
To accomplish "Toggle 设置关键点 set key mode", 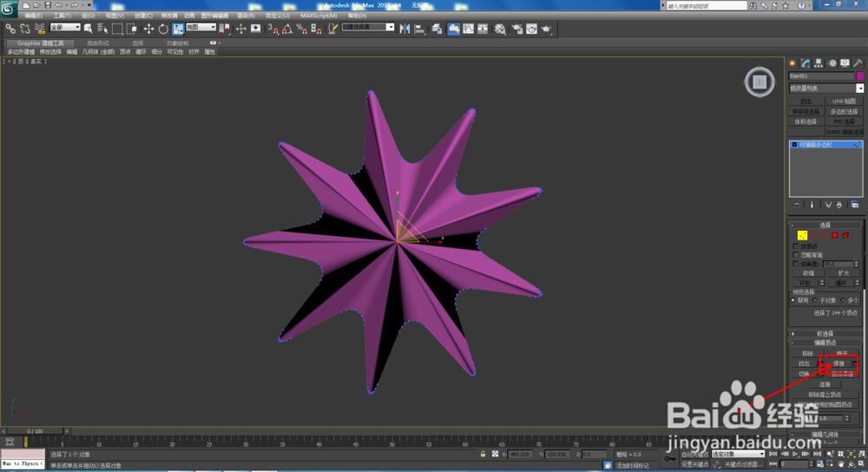I will [x=694, y=464].
